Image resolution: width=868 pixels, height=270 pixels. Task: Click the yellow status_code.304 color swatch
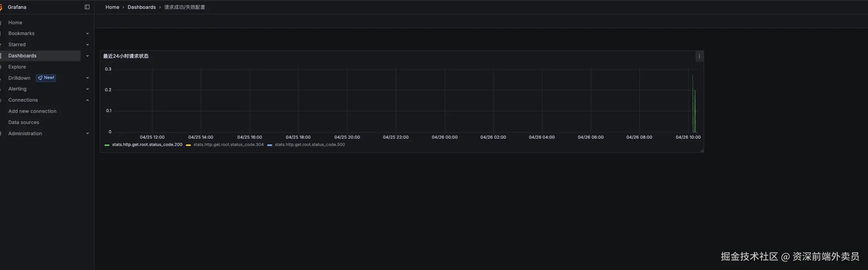point(188,145)
